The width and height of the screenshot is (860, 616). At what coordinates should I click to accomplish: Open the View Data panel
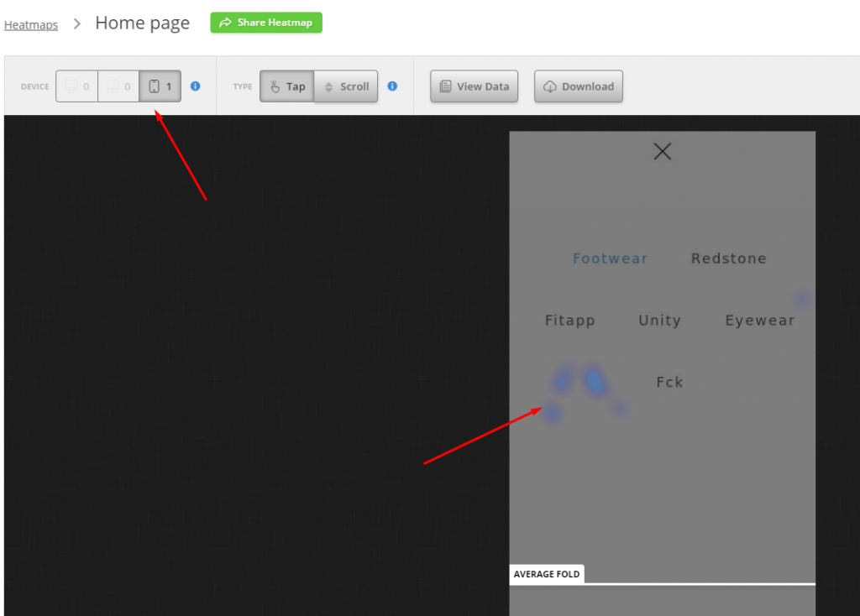475,86
